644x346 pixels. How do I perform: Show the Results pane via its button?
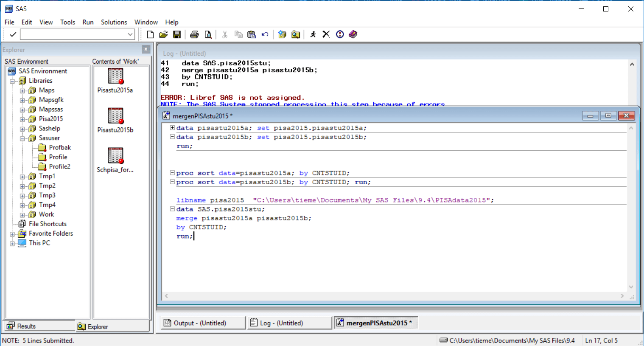pyautogui.click(x=20, y=326)
